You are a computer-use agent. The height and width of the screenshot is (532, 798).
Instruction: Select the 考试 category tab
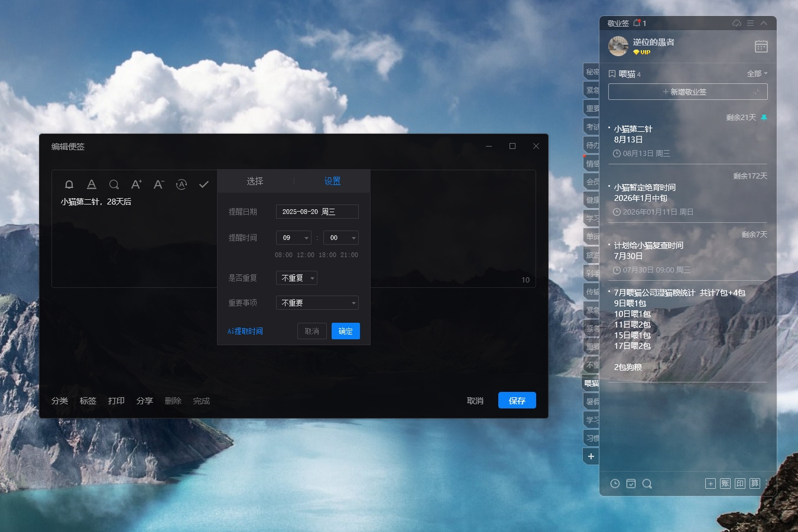click(x=592, y=127)
